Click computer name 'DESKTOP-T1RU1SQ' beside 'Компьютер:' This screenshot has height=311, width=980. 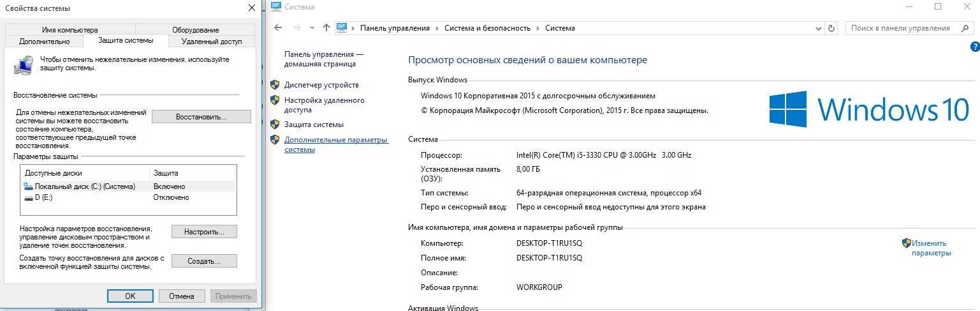point(549,243)
